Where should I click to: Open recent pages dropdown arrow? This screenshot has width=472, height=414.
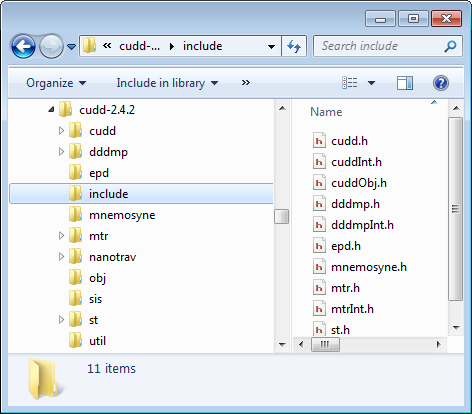pos(71,47)
